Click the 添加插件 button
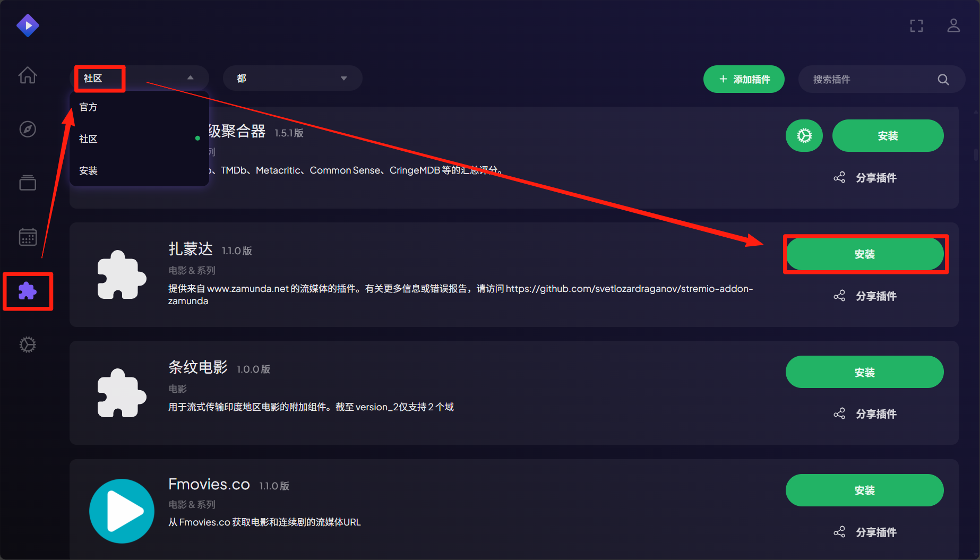The width and height of the screenshot is (980, 560). click(x=744, y=79)
